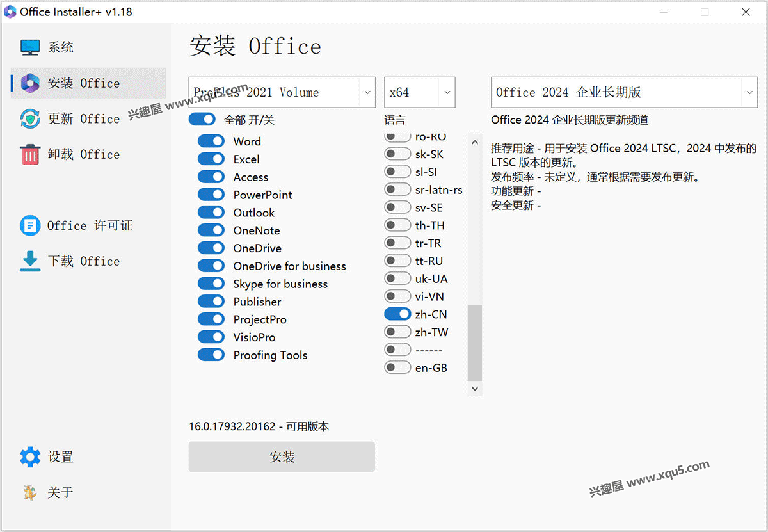The height and width of the screenshot is (532, 768).
Task: Toggle the sv-SE language on
Action: pyautogui.click(x=397, y=207)
